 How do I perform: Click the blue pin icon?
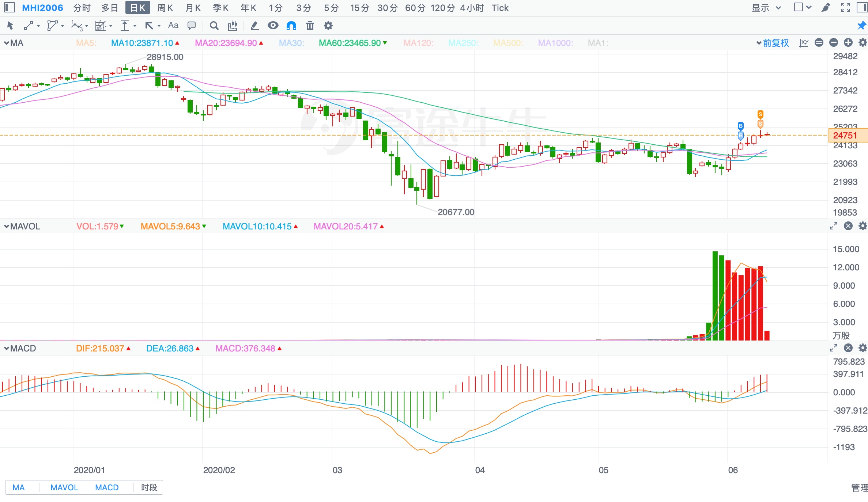[861, 26]
